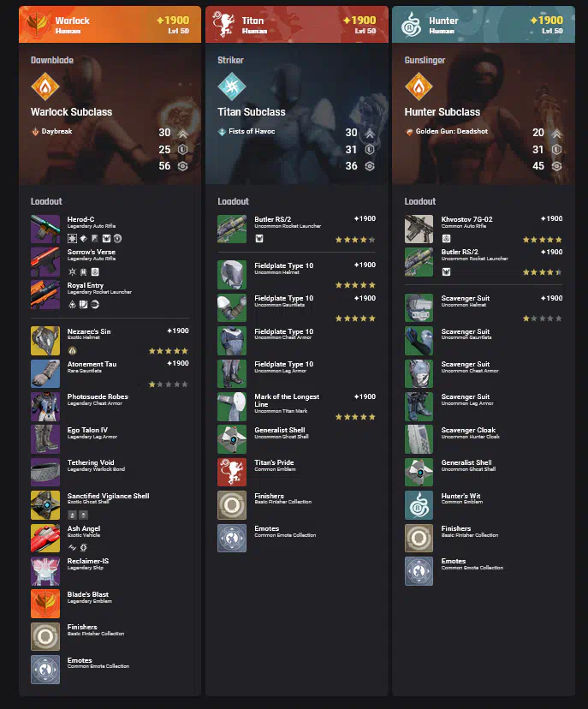Click the Herod-C auto rifle icon
The image size is (588, 709).
coord(45,229)
